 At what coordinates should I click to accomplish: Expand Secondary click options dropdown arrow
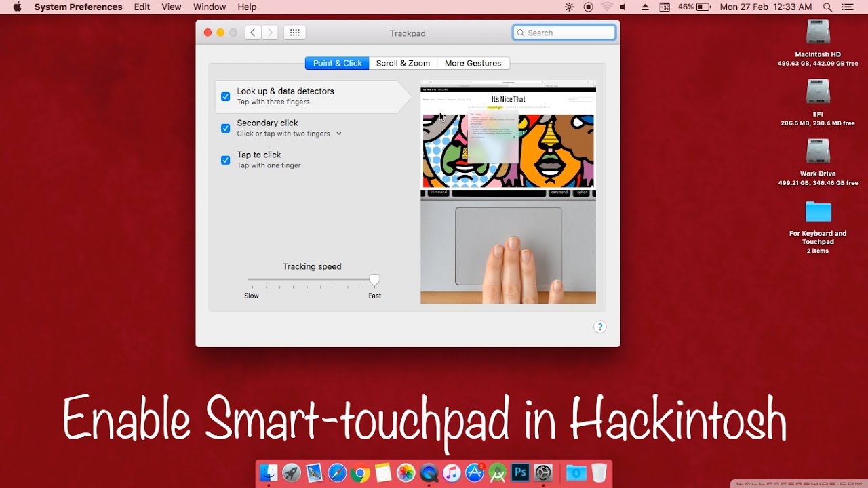[x=339, y=134]
